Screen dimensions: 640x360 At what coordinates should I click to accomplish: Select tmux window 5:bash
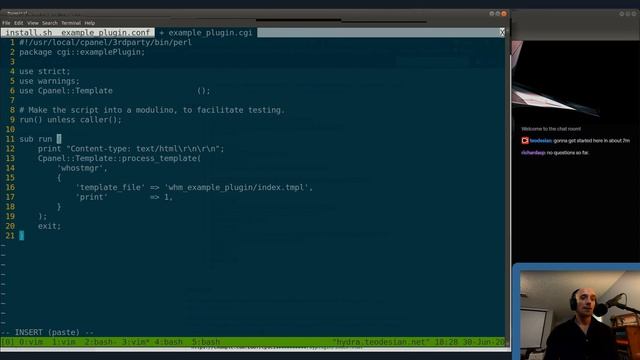pyautogui.click(x=206, y=342)
